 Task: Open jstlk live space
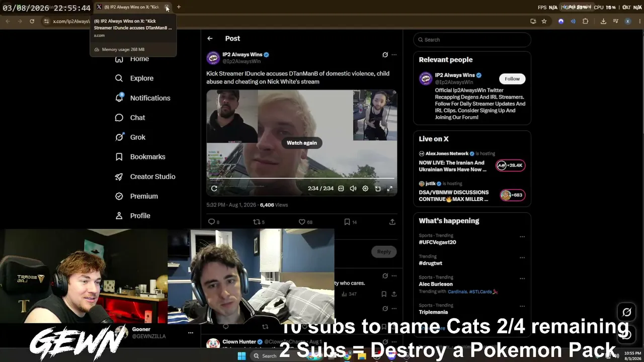pos(454,196)
